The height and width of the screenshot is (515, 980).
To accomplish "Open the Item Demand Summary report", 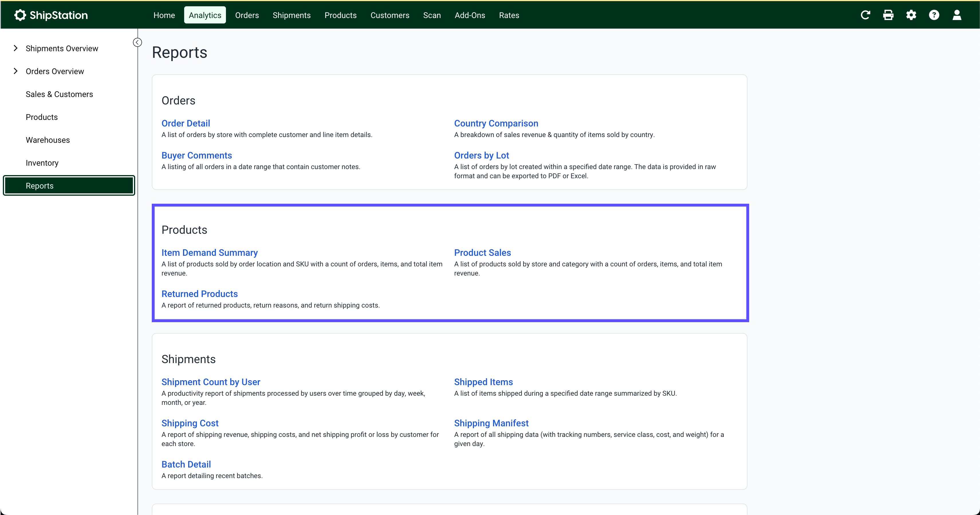I will (209, 253).
